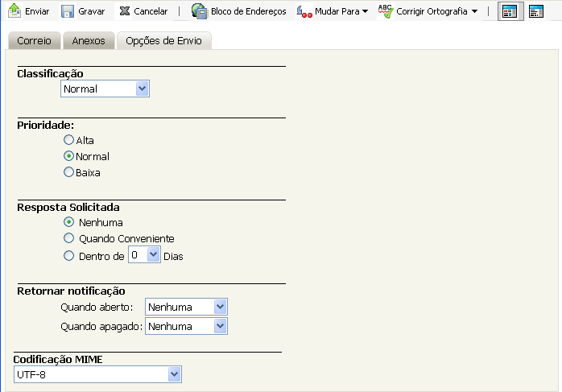The height and width of the screenshot is (392, 562).
Task: Click the Corrigir Ortografia ABC icon
Action: coord(386,11)
